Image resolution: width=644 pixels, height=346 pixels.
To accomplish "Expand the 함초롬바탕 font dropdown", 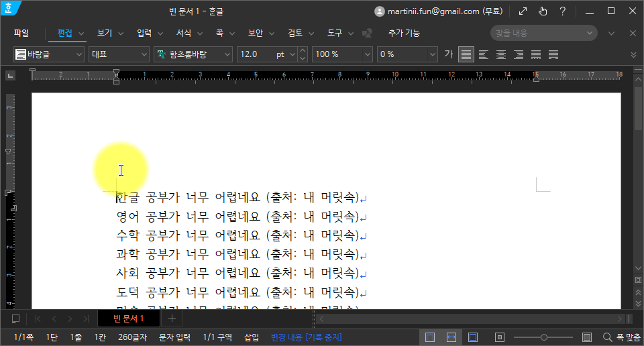I will 227,54.
